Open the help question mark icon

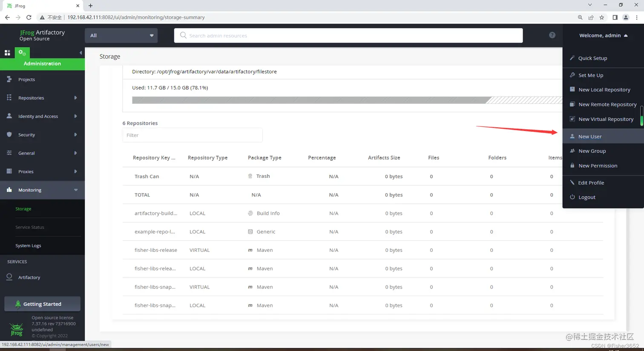pos(552,35)
